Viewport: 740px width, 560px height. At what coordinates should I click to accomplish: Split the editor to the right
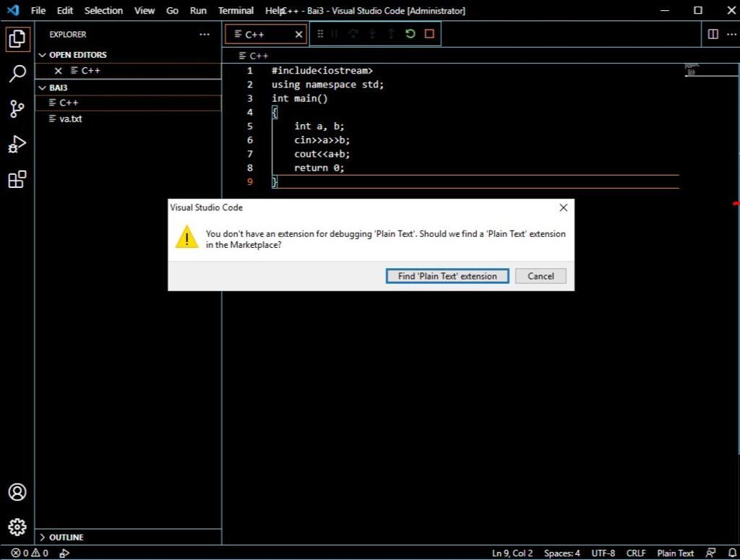coord(713,34)
